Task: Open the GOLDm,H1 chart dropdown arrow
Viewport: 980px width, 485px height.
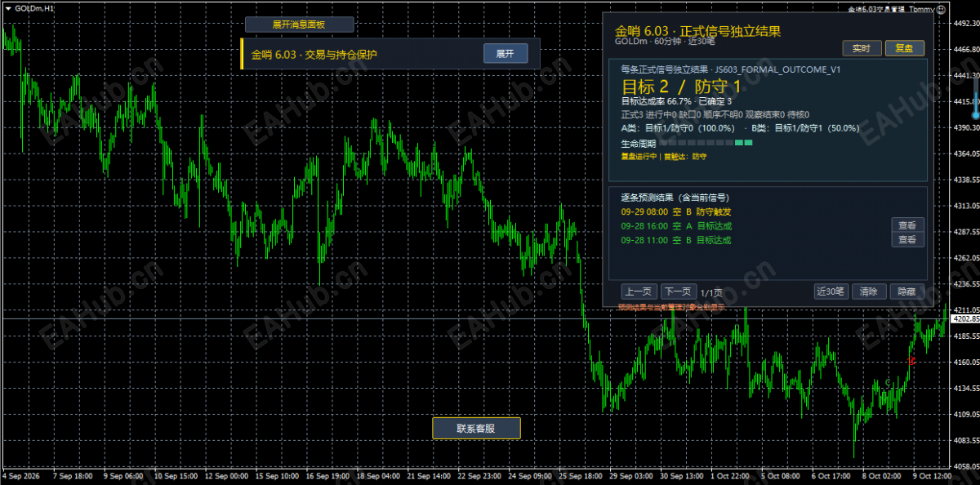Action: (7, 7)
